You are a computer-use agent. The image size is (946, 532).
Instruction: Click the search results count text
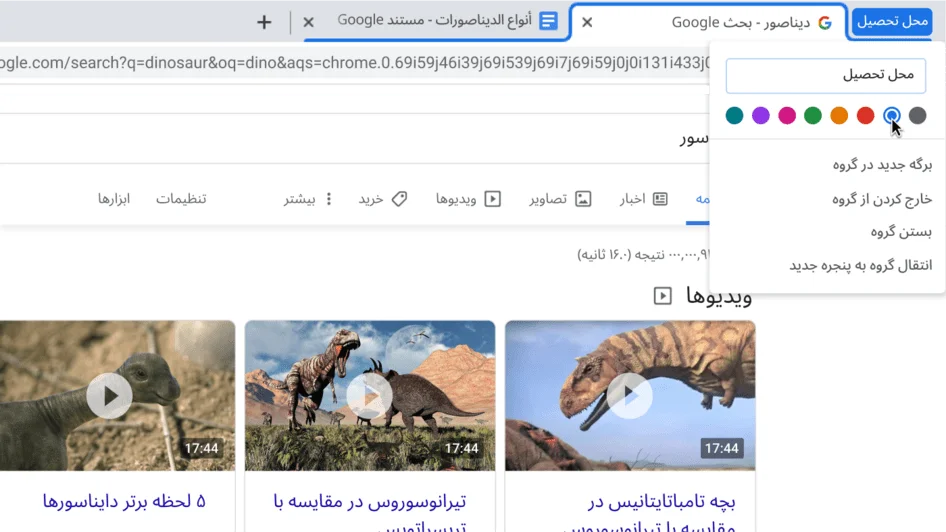pyautogui.click(x=643, y=255)
